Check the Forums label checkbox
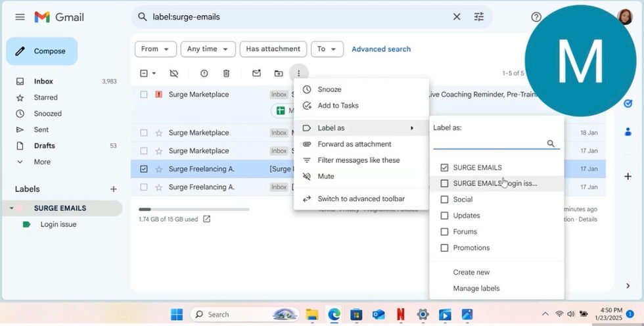This screenshot has width=644, height=326. [x=444, y=232]
